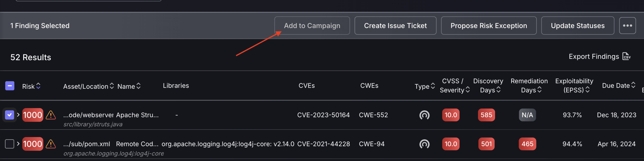Click the Create Issue Ticket button
The width and height of the screenshot is (644, 161).
pos(395,25)
